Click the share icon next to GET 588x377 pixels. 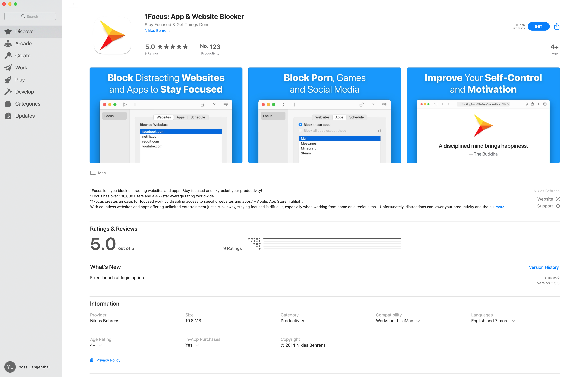click(x=557, y=26)
